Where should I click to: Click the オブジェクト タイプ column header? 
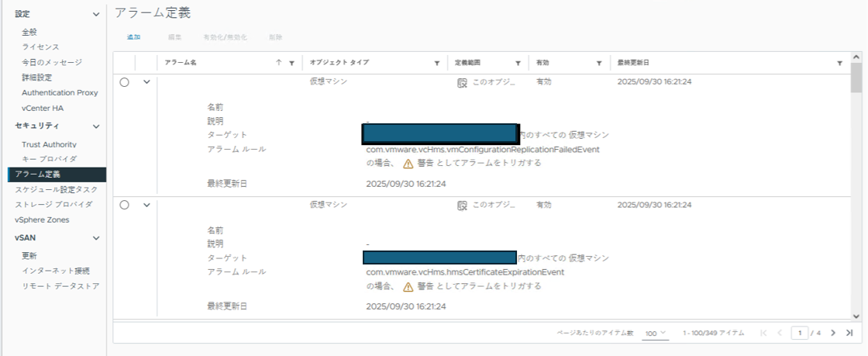pyautogui.click(x=339, y=63)
